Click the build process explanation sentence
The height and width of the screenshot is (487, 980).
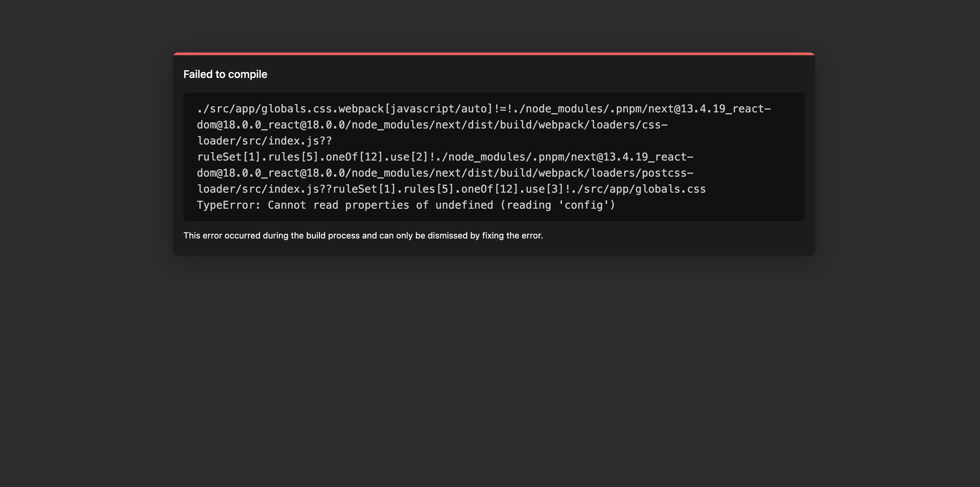pos(363,235)
